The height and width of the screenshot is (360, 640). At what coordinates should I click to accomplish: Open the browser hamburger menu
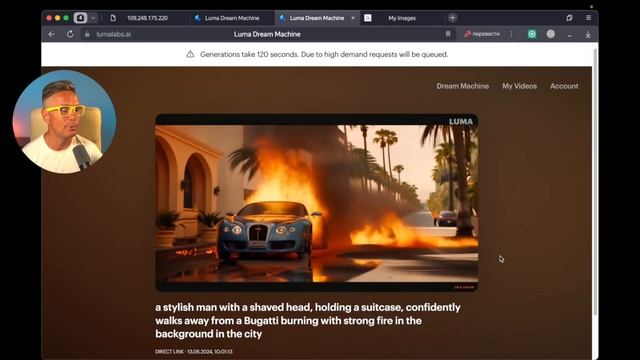pyautogui.click(x=588, y=18)
